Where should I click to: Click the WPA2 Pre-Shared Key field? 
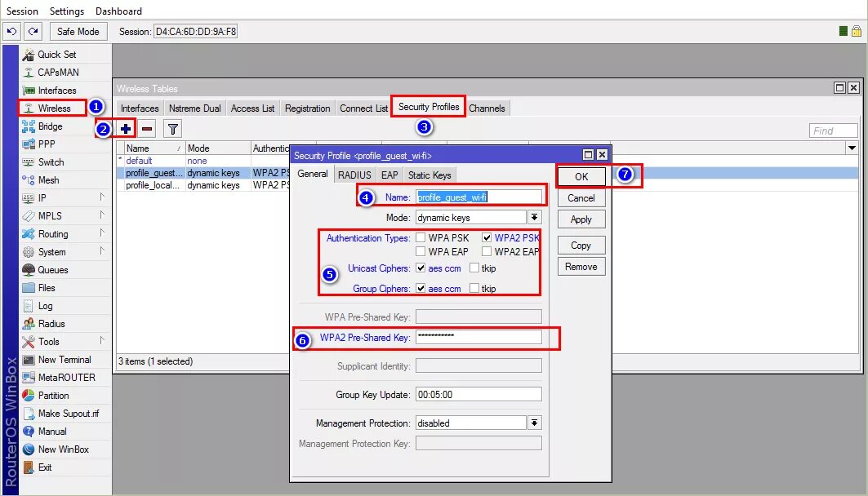[479, 337]
